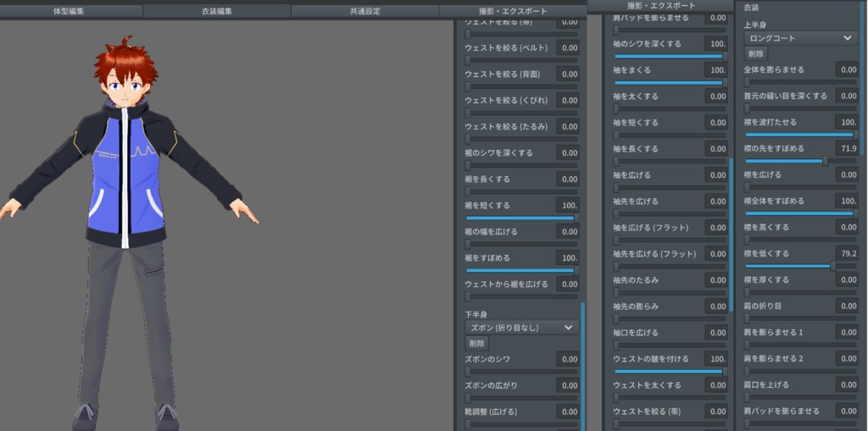Click the 襟を厚くする value box

(x=847, y=279)
